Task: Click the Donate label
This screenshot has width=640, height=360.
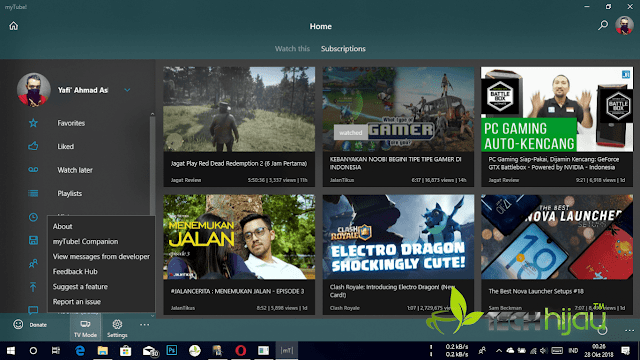Action: coord(38,325)
